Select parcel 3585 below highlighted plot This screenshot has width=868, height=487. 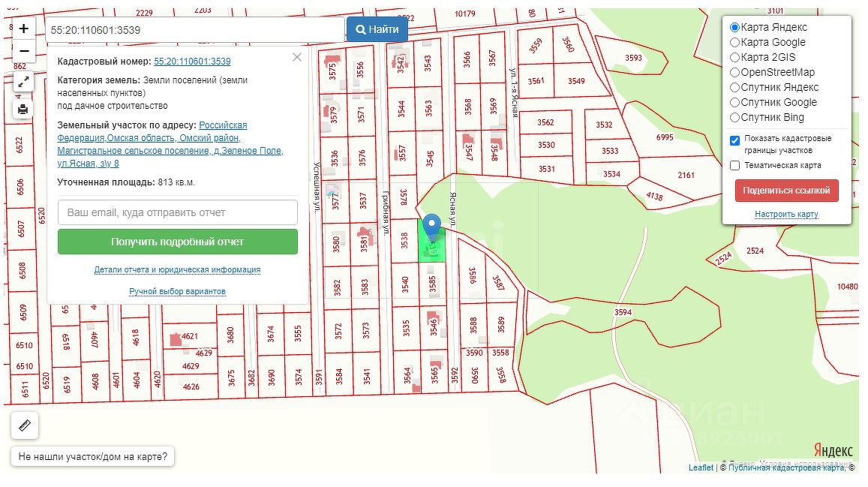[x=432, y=284]
